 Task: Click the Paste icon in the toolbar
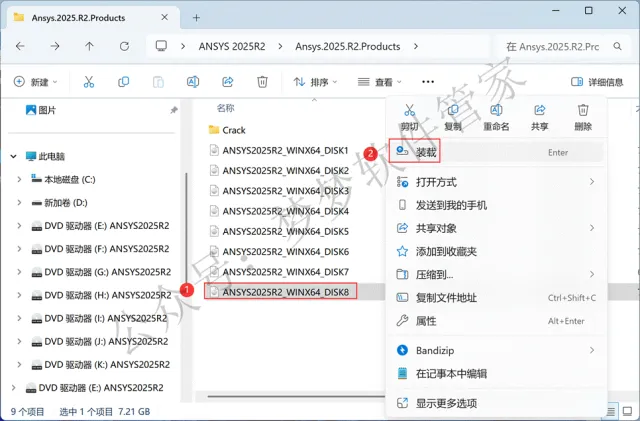(x=158, y=82)
